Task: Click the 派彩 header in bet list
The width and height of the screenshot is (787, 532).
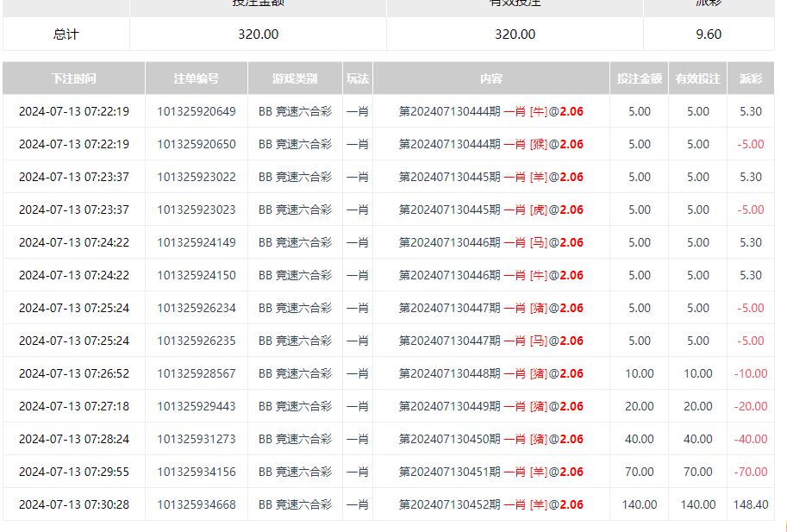Action: click(750, 78)
